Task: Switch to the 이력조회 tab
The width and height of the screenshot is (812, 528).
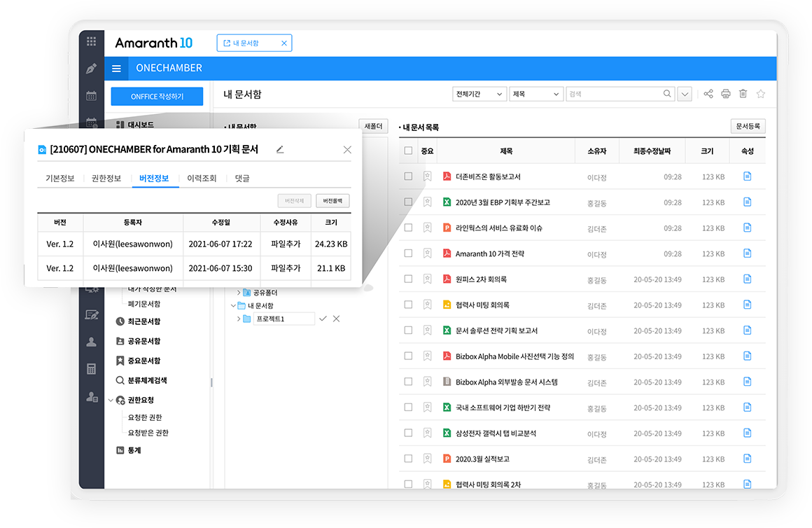Action: click(202, 178)
